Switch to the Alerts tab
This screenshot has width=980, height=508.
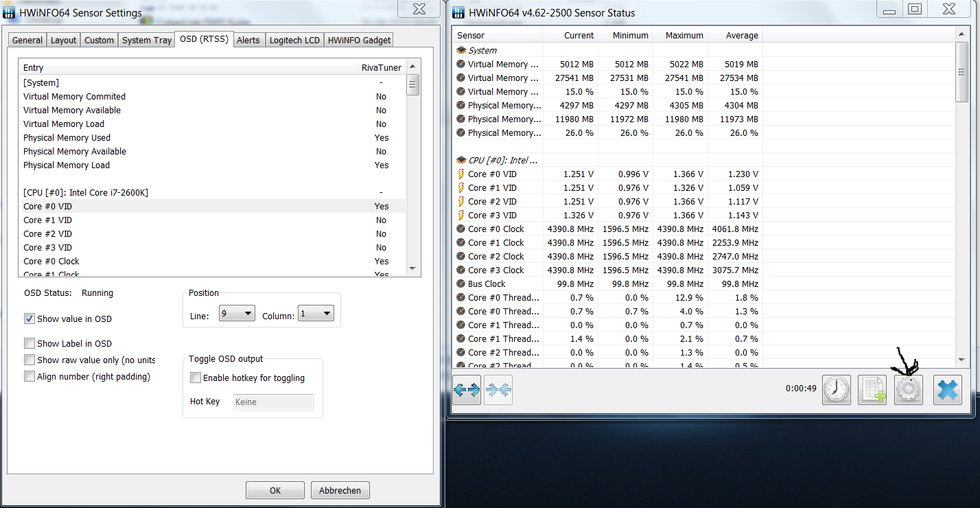point(248,41)
